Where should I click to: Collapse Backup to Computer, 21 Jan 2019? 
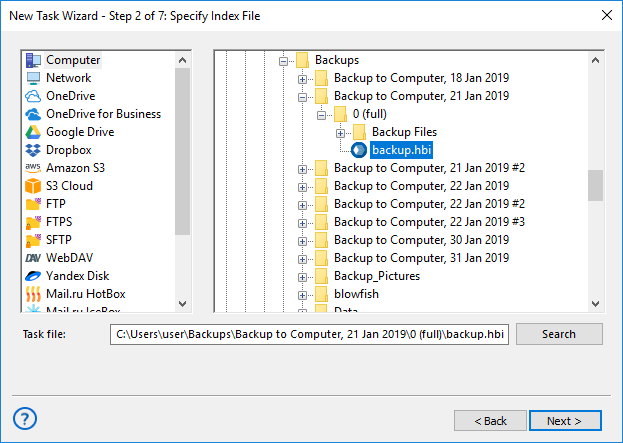(x=302, y=97)
